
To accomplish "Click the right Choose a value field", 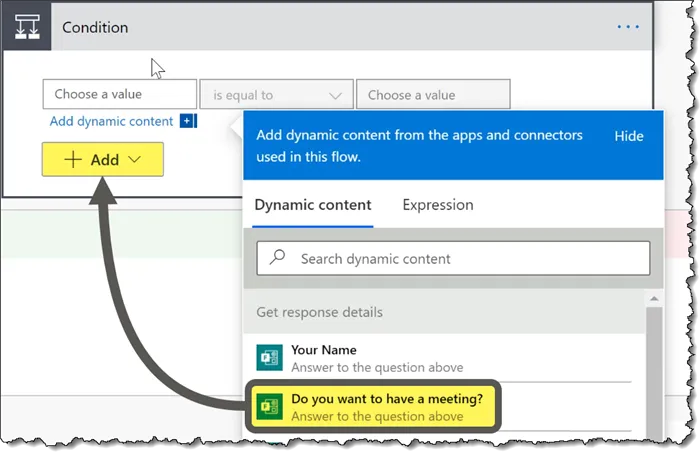I will [433, 95].
